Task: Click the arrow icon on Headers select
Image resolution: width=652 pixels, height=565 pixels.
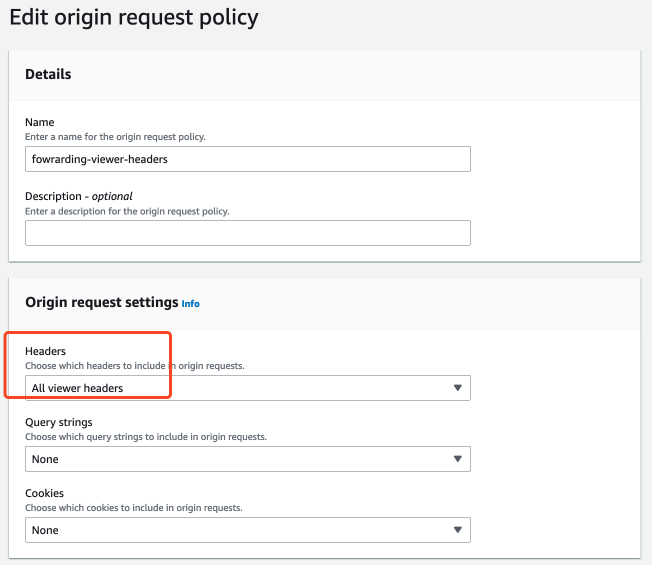Action: (x=458, y=388)
